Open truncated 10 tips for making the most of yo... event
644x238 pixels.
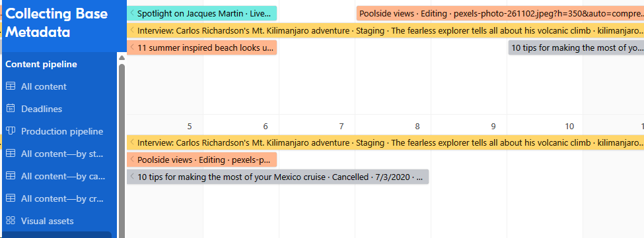point(576,48)
